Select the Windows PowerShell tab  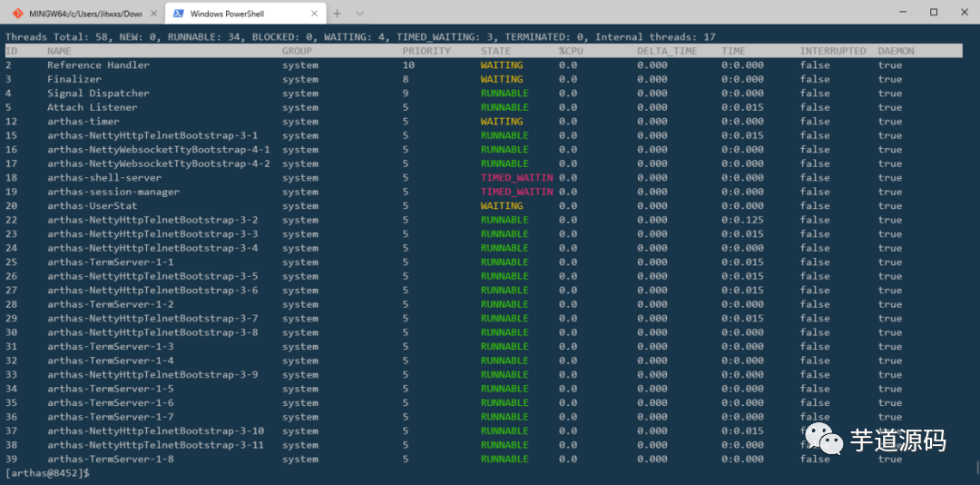pyautogui.click(x=246, y=13)
